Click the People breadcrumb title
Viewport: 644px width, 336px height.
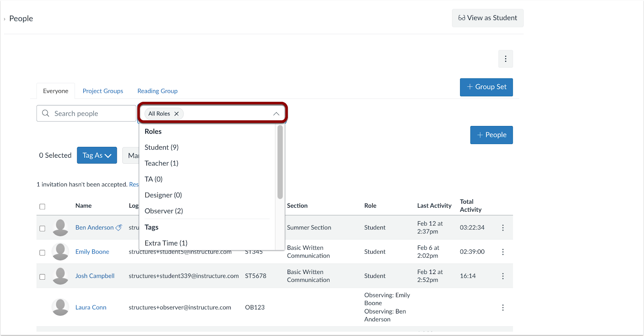coord(21,19)
